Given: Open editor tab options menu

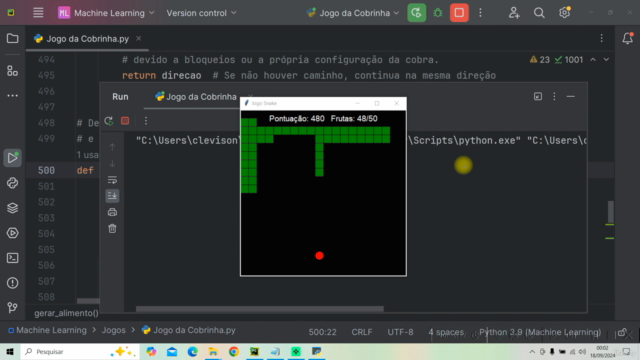Looking at the screenshot, I should tap(602, 38).
